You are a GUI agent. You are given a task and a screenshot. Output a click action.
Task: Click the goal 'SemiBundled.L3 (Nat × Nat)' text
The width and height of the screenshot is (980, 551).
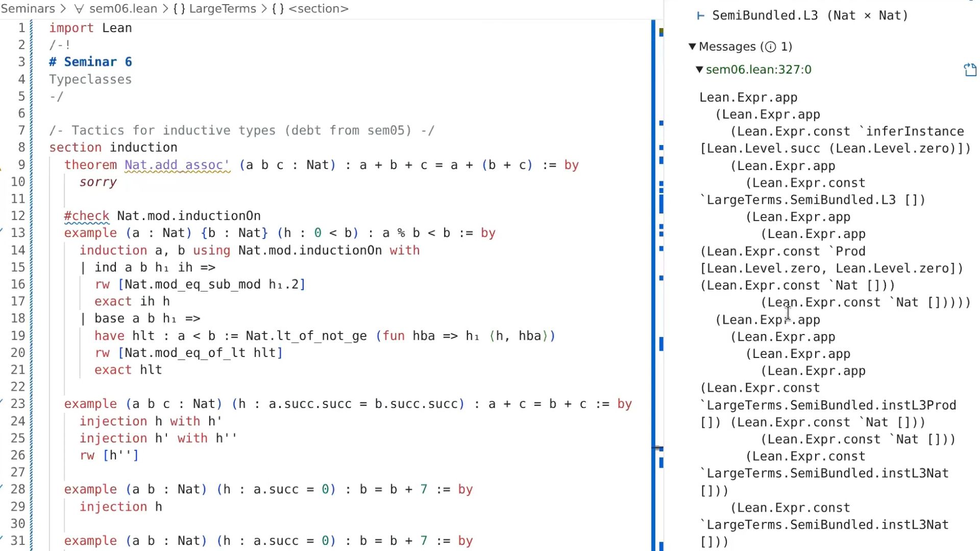pos(810,16)
